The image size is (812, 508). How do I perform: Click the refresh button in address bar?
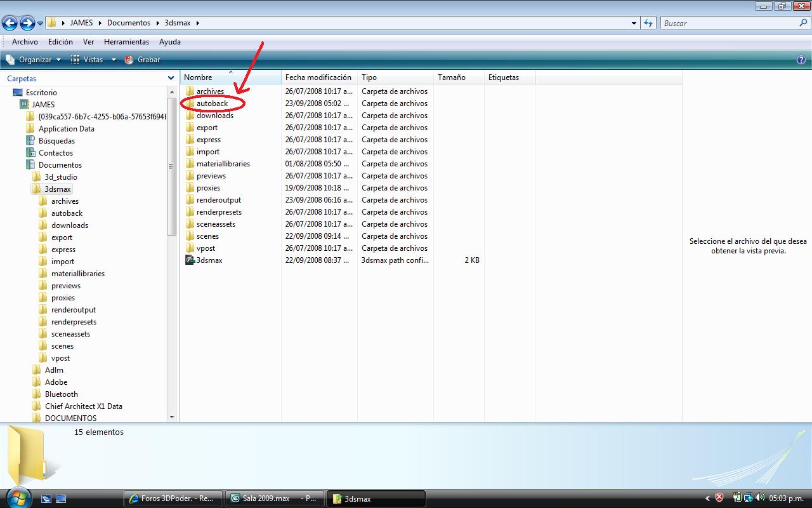point(648,23)
